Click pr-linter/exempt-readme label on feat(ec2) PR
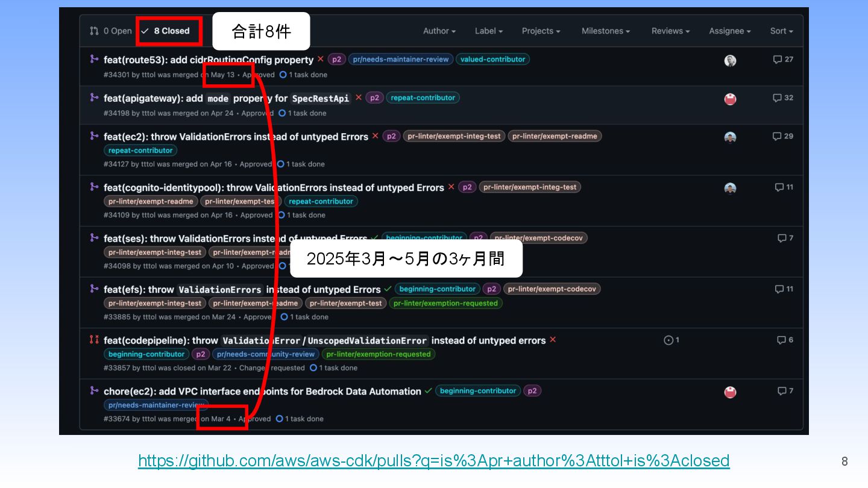Image resolution: width=868 pixels, height=488 pixels. [x=555, y=136]
